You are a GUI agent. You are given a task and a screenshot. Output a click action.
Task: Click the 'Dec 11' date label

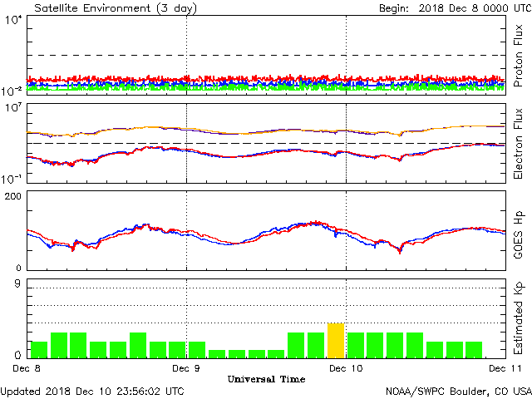click(505, 368)
